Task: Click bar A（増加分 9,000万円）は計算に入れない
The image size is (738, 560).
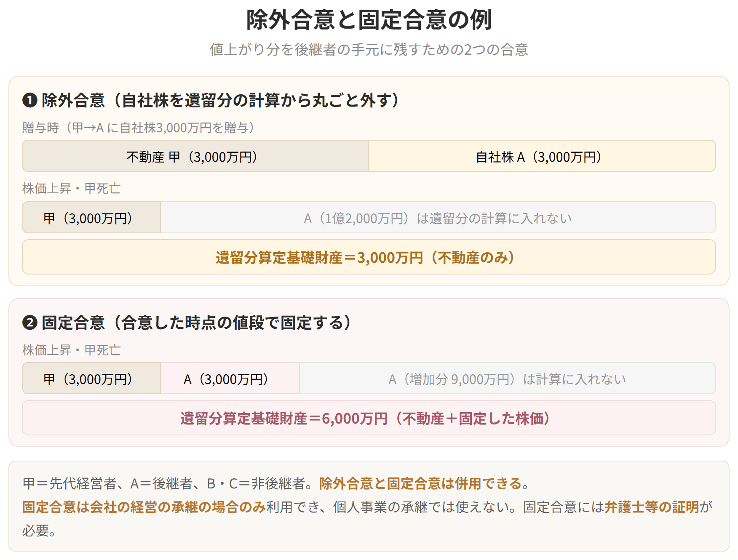Action: 508,378
